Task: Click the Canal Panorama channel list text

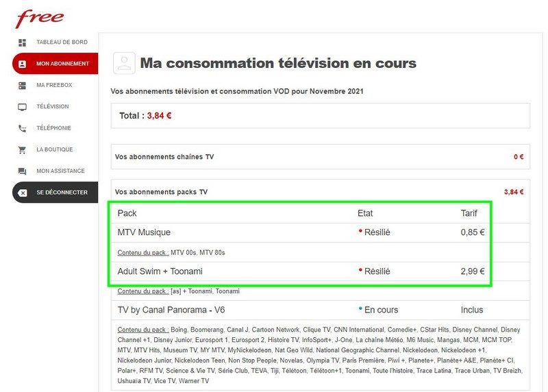Action: (x=320, y=355)
